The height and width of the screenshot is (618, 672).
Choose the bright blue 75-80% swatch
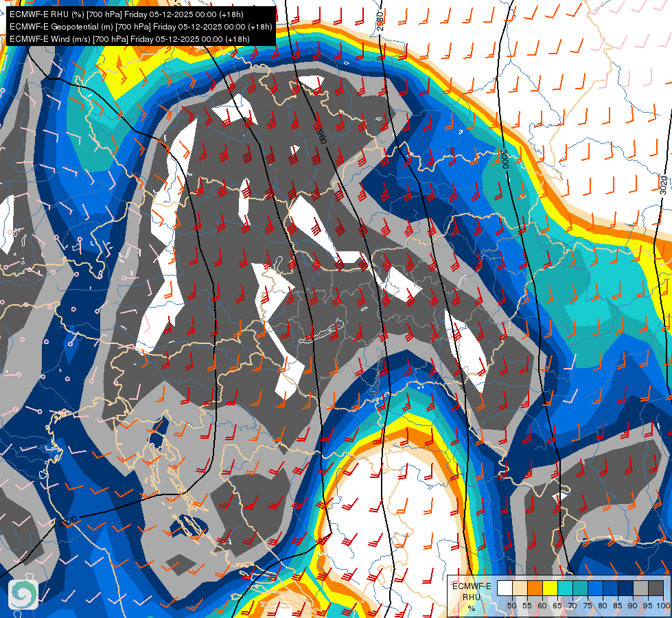pyautogui.click(x=596, y=588)
